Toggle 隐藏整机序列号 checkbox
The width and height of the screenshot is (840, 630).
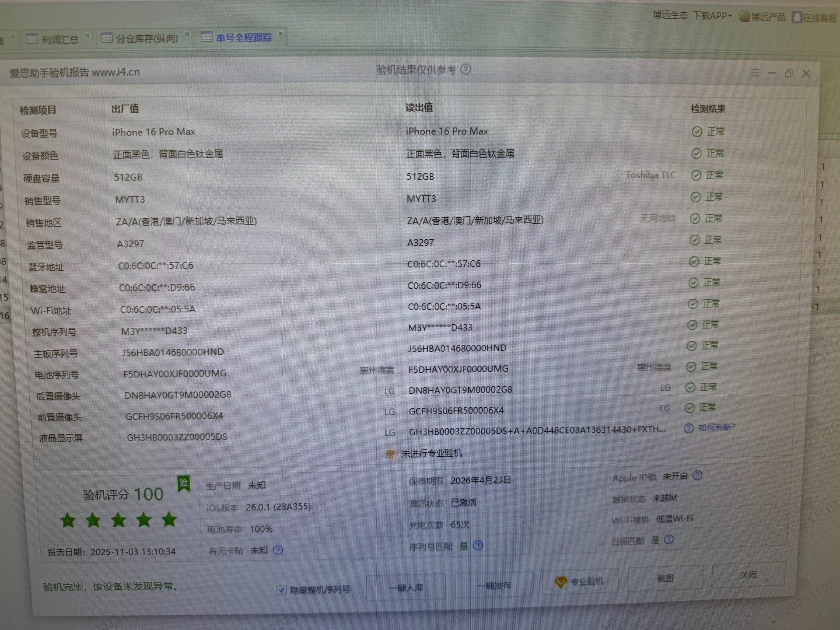[x=282, y=590]
